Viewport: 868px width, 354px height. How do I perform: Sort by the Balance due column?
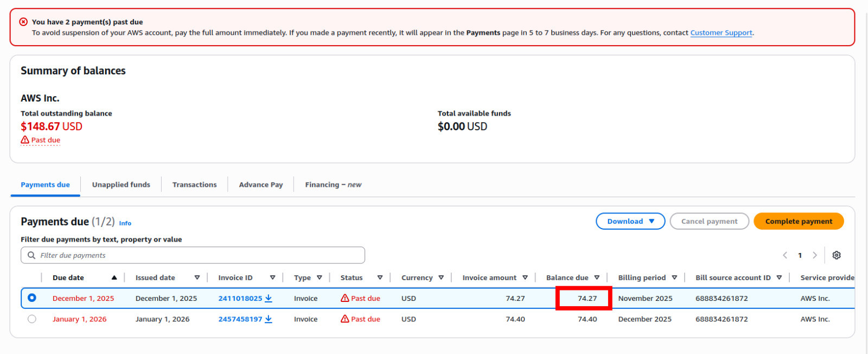pyautogui.click(x=597, y=277)
